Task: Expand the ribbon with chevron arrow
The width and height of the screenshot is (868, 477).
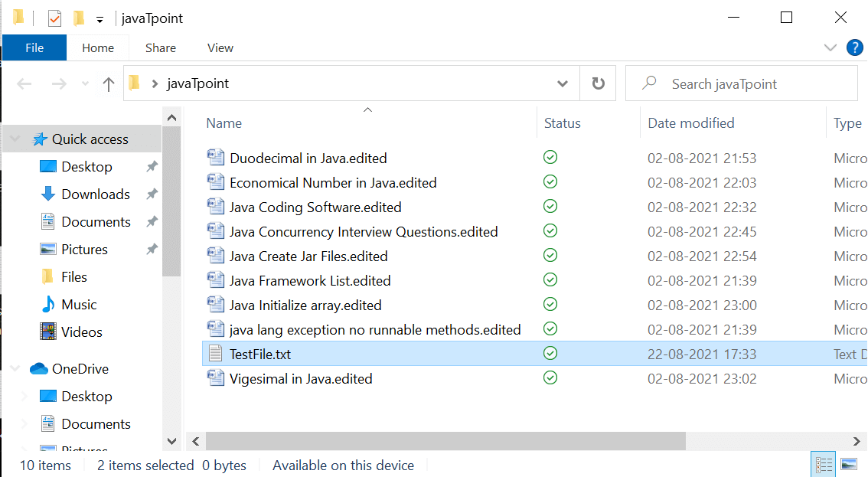Action: click(830, 47)
